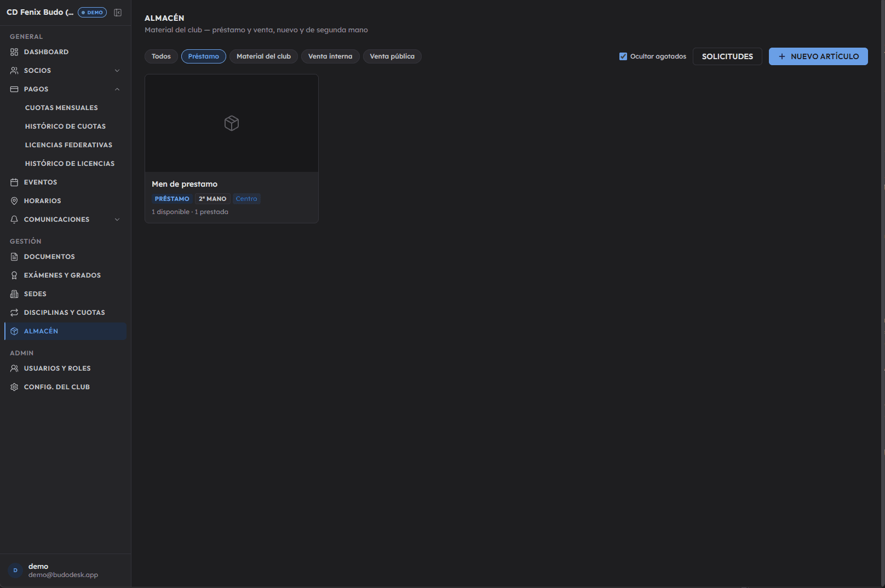Create a new item with Nuevo Artículo
Image resolution: width=885 pixels, height=588 pixels.
click(x=818, y=56)
